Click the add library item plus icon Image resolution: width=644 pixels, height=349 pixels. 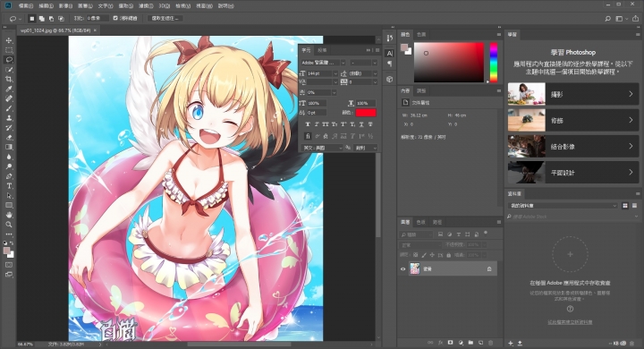pos(511,343)
